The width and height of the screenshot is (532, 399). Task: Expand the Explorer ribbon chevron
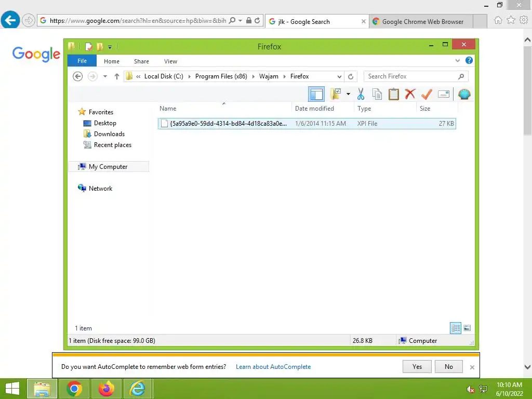click(457, 61)
